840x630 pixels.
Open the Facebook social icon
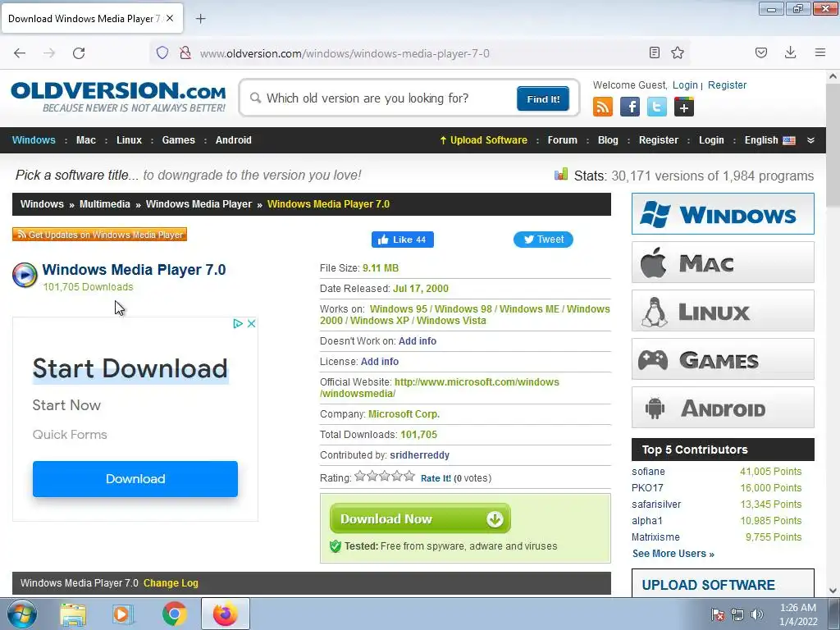point(630,107)
